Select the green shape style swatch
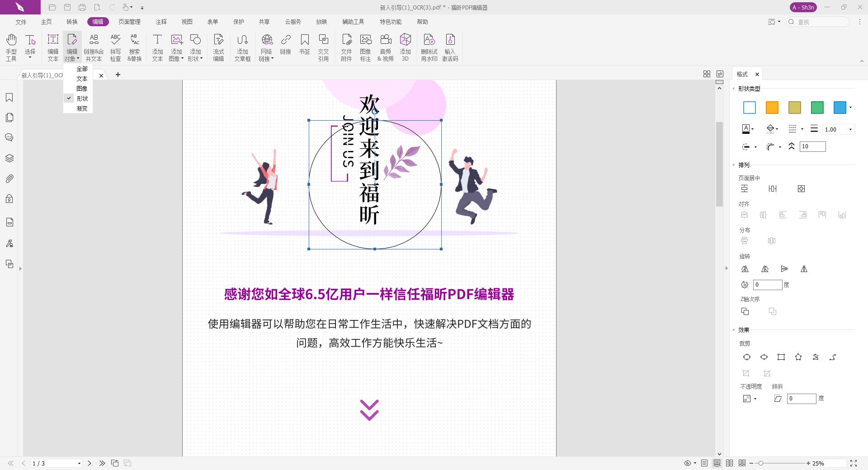The height and width of the screenshot is (470, 868). click(817, 108)
